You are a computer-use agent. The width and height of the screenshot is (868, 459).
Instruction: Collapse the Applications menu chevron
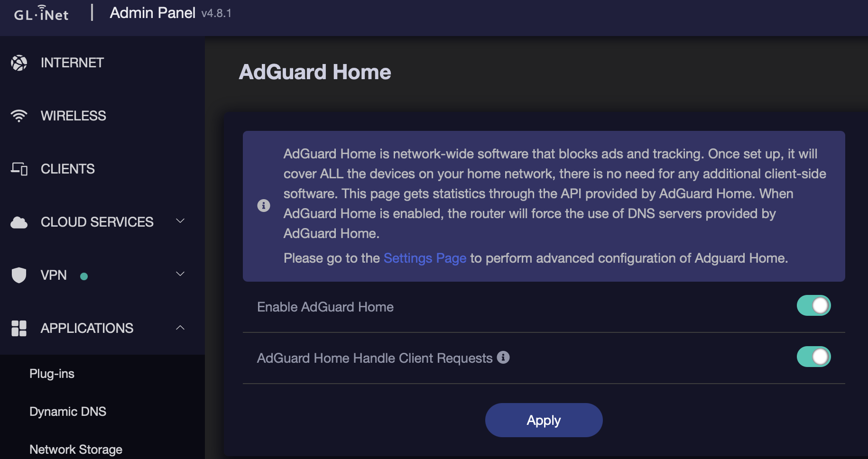coord(180,328)
